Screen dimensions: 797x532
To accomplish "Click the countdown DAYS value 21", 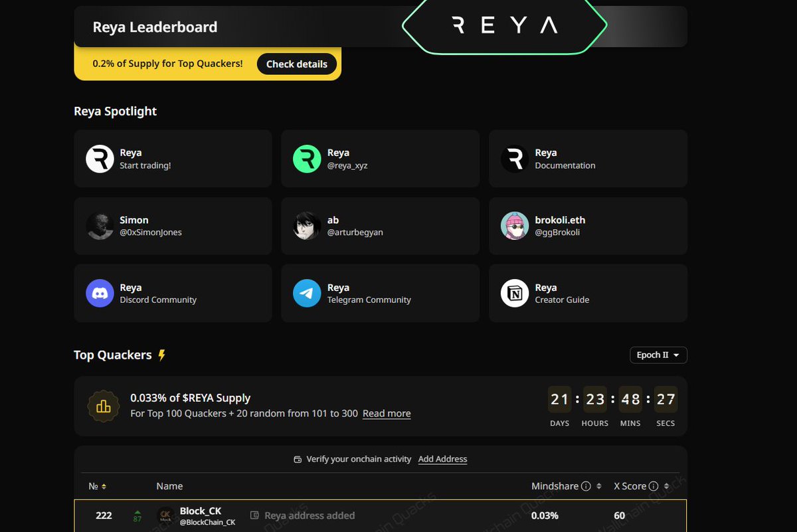I will pos(560,399).
